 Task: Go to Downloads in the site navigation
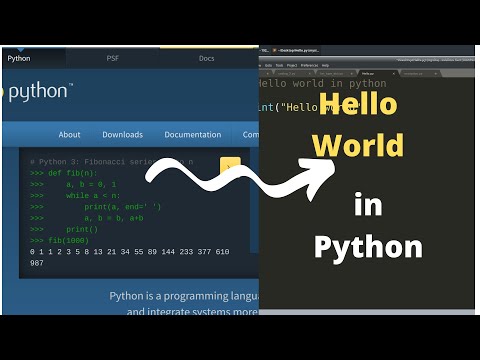tap(122, 135)
